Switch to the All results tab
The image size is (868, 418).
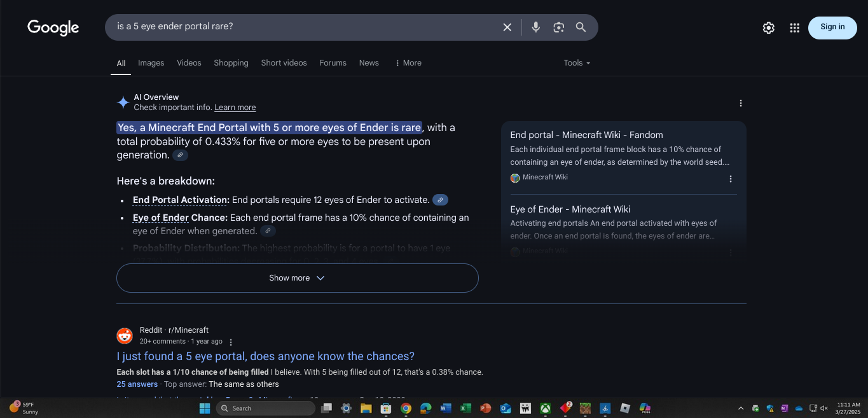coord(121,63)
